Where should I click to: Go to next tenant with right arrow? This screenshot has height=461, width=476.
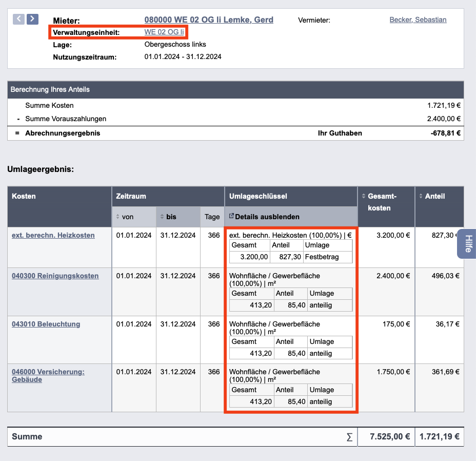coord(32,19)
